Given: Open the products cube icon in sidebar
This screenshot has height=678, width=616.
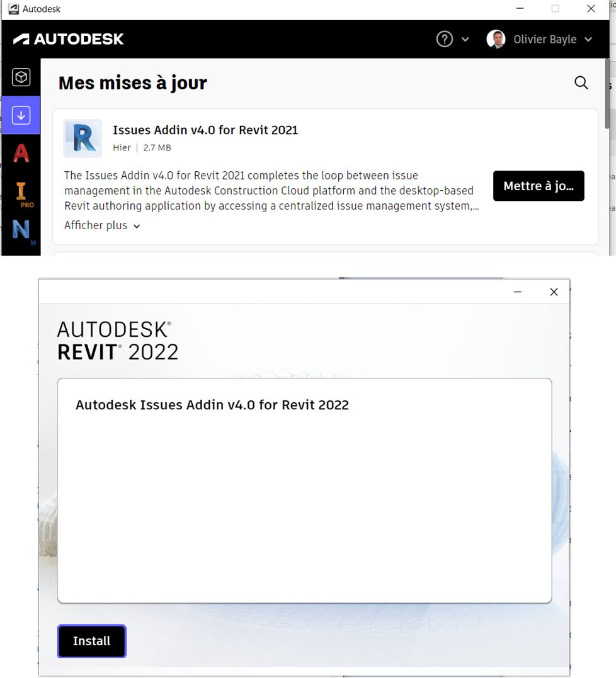Looking at the screenshot, I should tap(21, 77).
